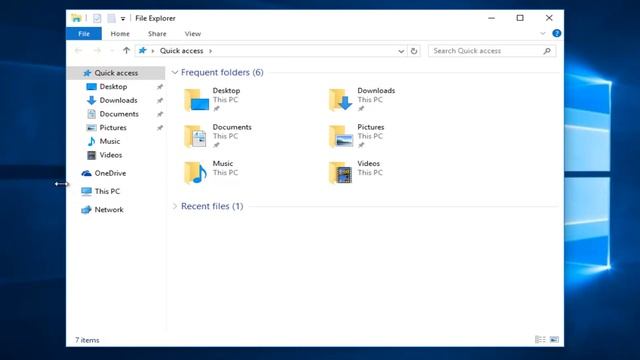Open This PC in the navigation pane
The image size is (640, 360).
click(107, 191)
